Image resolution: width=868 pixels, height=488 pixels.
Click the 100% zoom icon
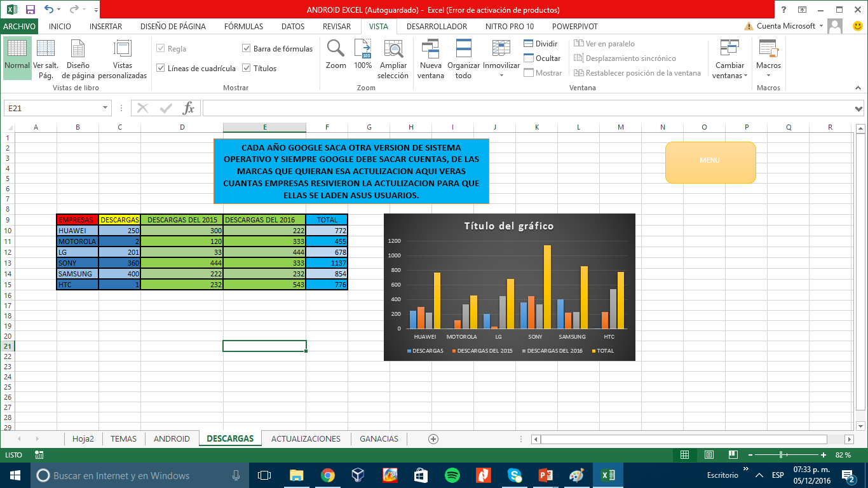363,50
